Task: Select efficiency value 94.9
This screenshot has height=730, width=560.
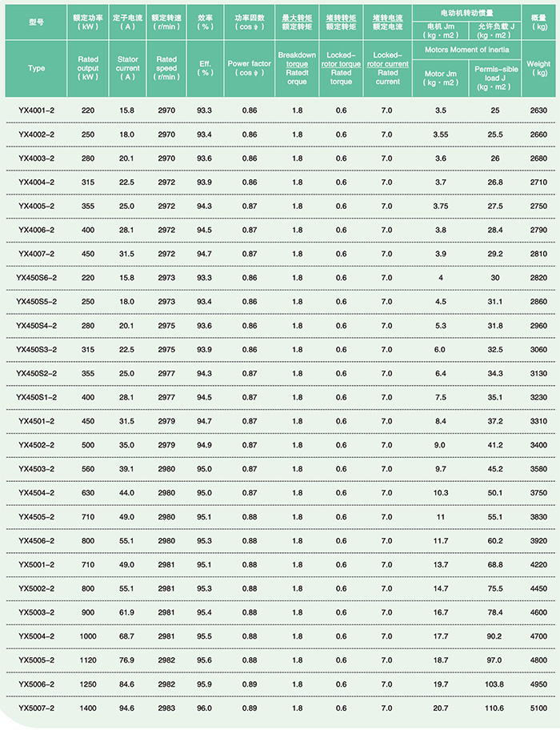Action: (x=204, y=445)
